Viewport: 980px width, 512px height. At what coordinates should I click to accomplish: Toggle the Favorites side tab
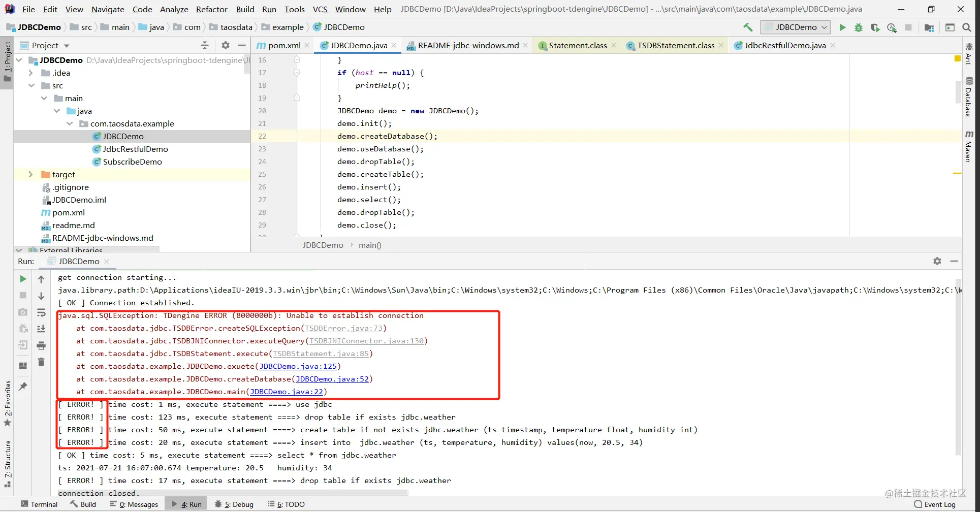(7, 404)
